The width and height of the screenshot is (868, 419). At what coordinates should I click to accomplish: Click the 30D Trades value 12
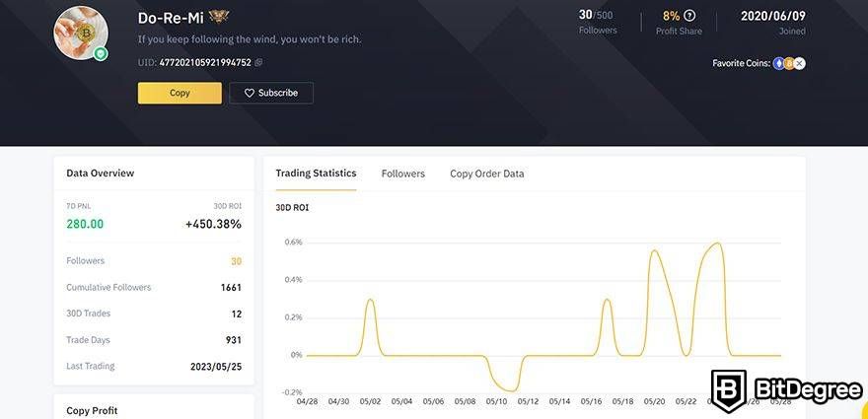click(x=237, y=314)
